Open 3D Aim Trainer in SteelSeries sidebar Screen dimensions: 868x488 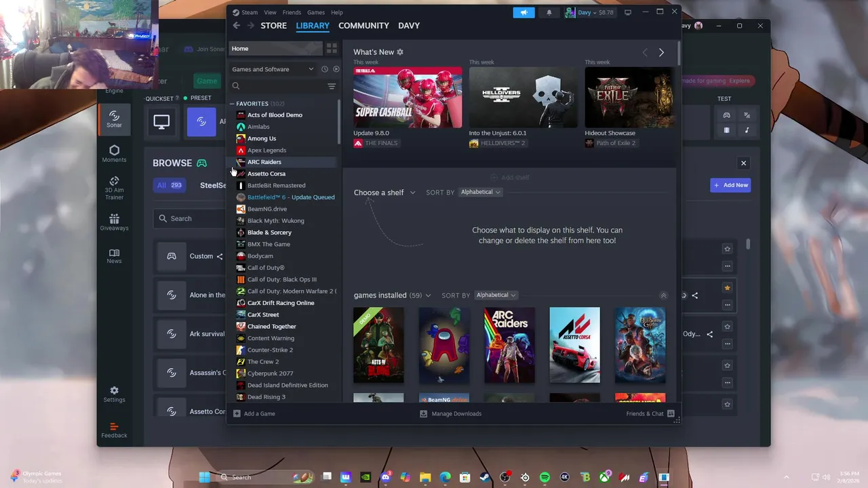[114, 188]
